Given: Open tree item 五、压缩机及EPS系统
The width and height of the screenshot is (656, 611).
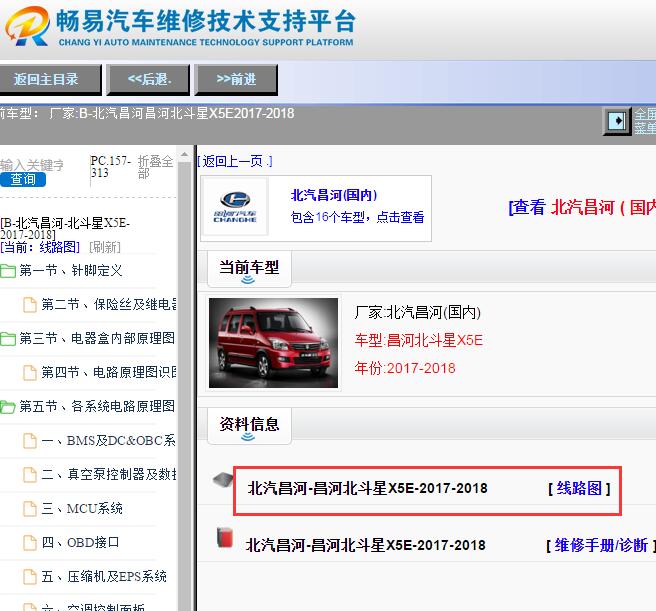Looking at the screenshot, I should tap(104, 576).
